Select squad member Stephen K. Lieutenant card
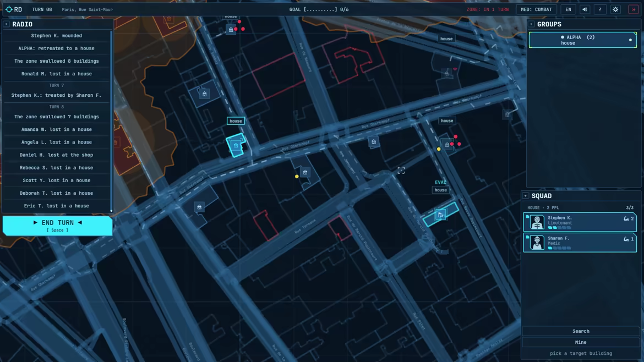The image size is (644, 362). click(580, 222)
